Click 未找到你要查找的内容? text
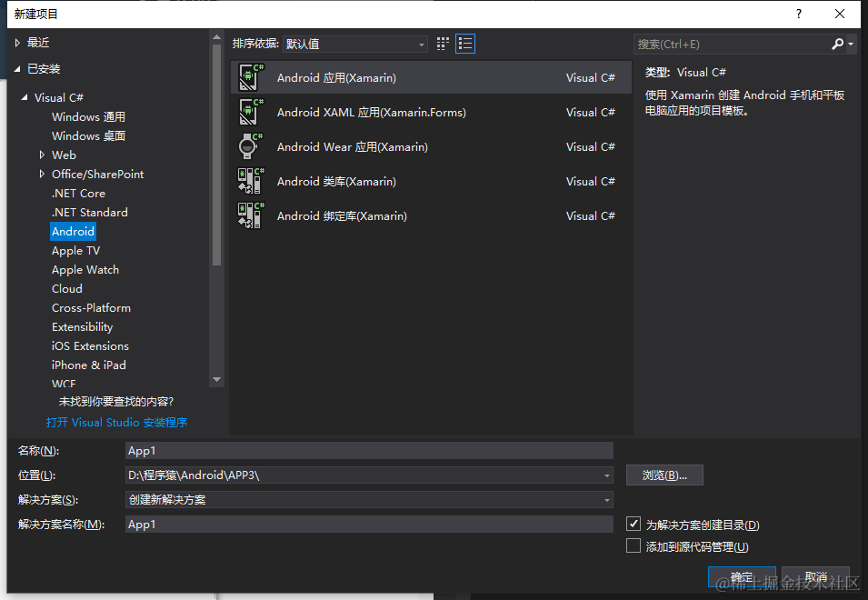Viewport: 868px width, 600px height. tap(116, 401)
